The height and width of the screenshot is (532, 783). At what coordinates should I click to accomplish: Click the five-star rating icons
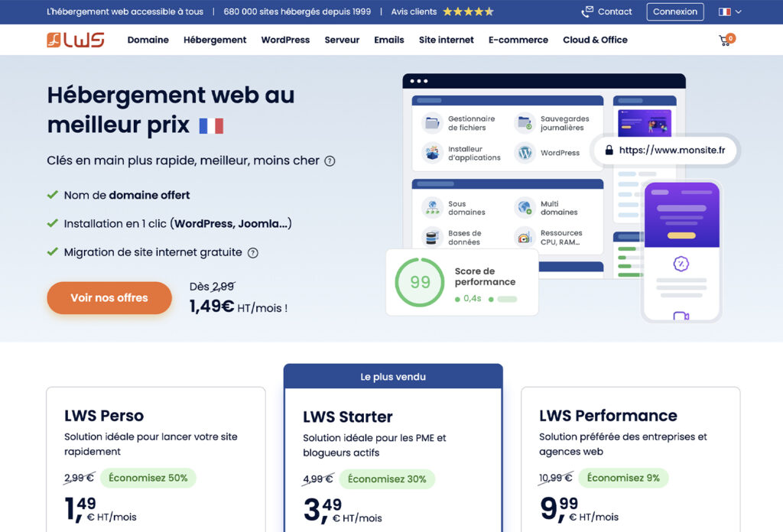coord(468,11)
